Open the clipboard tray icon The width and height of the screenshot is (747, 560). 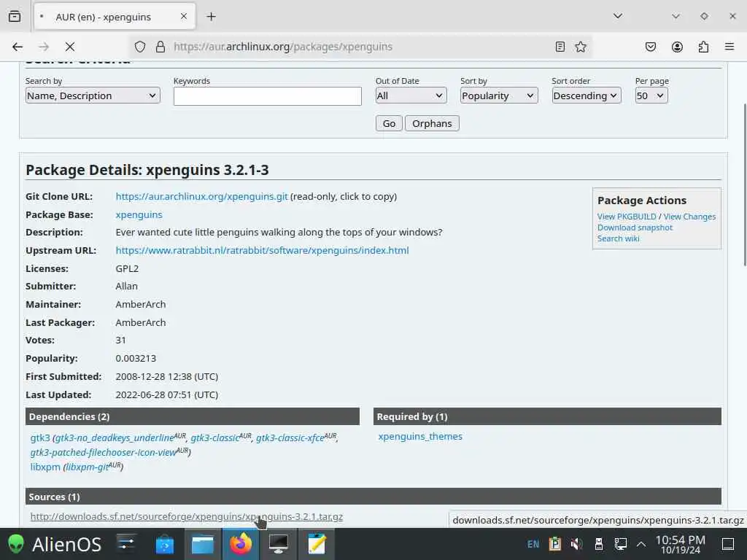pos(555,544)
